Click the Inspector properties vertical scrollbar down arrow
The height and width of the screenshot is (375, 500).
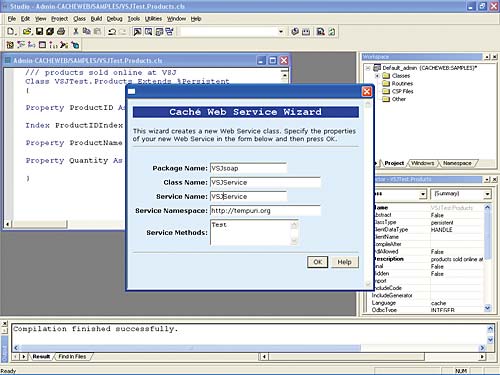pos(487,308)
